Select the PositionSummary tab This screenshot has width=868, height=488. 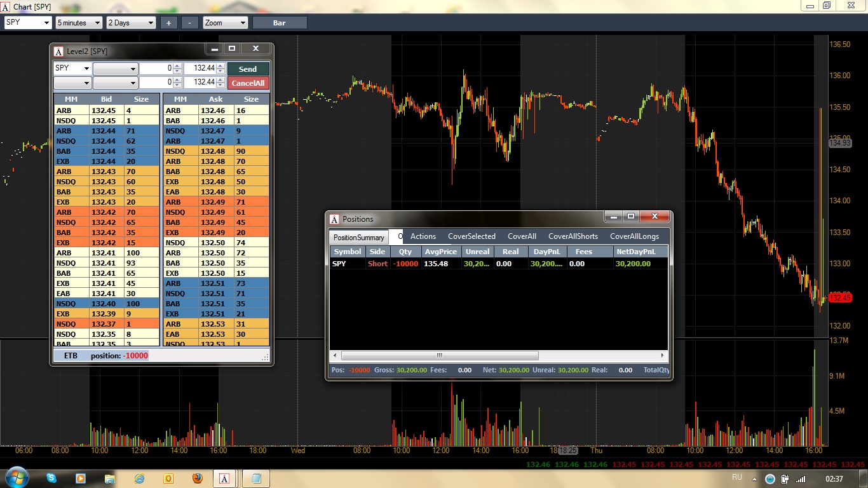(359, 237)
